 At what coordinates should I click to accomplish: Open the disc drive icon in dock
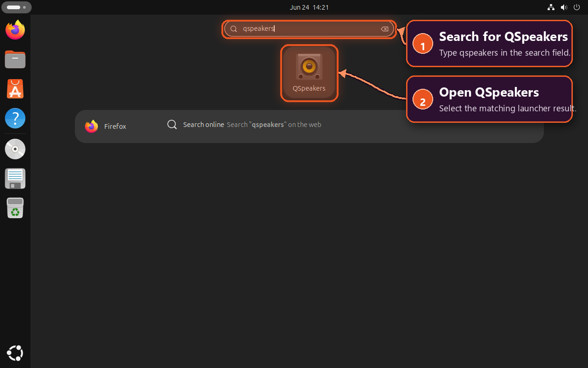coord(15,149)
